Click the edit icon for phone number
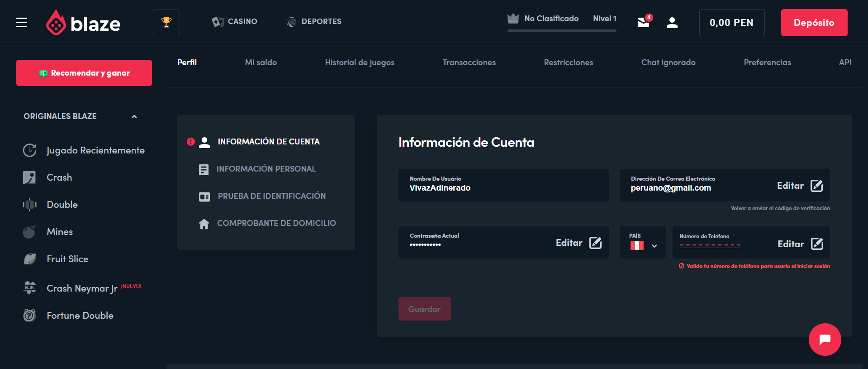The height and width of the screenshot is (369, 868). point(816,244)
